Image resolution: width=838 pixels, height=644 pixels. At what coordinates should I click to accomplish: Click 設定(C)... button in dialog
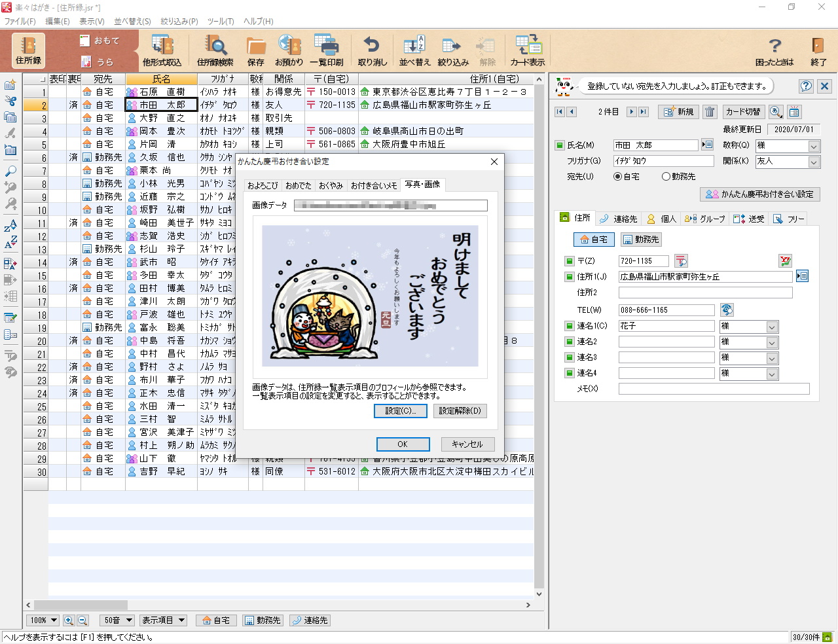[x=401, y=411]
